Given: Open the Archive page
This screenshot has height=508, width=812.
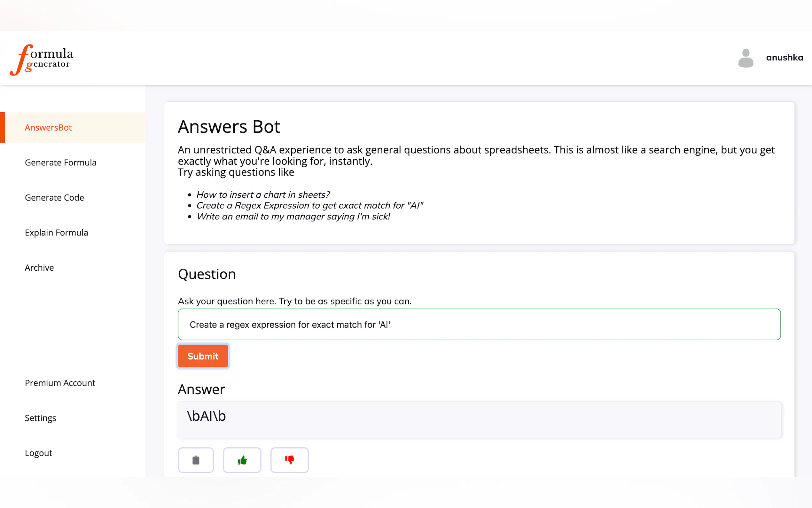Looking at the screenshot, I should (x=39, y=268).
